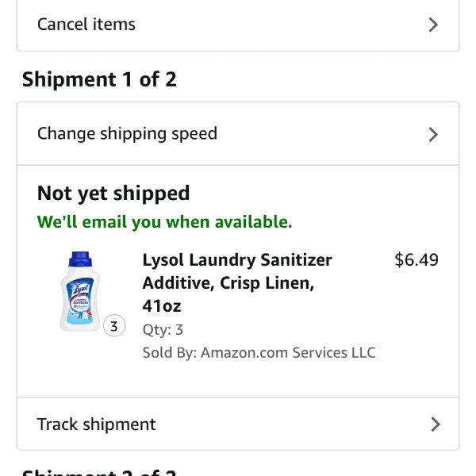This screenshot has width=476, height=476.
Task: Click the Not yet shipped status heading
Action: click(113, 194)
